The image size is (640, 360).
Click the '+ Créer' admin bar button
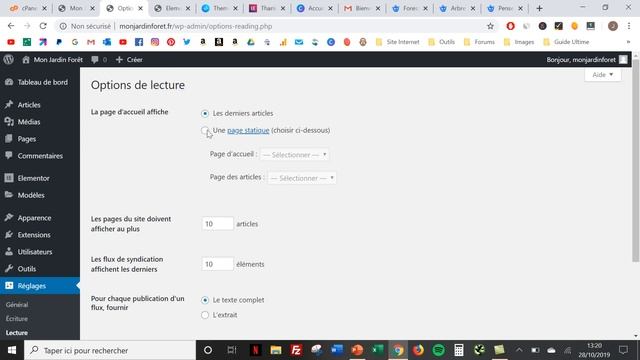pyautogui.click(x=129, y=60)
